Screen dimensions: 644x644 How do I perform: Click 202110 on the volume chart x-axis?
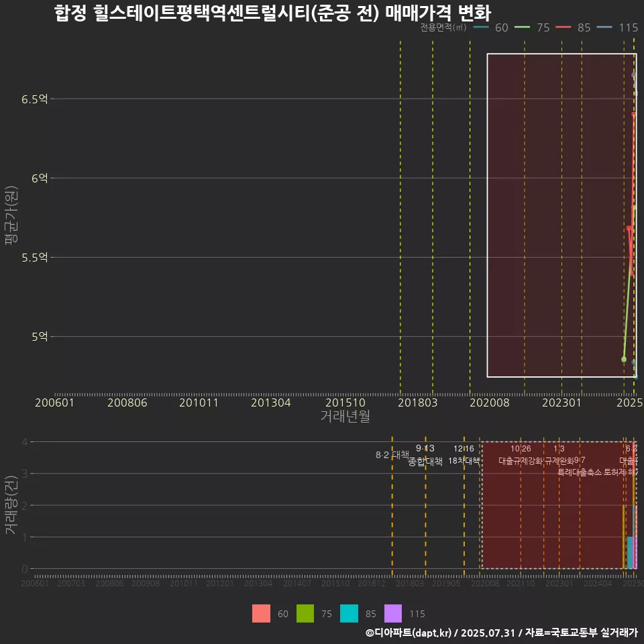pyautogui.click(x=521, y=583)
